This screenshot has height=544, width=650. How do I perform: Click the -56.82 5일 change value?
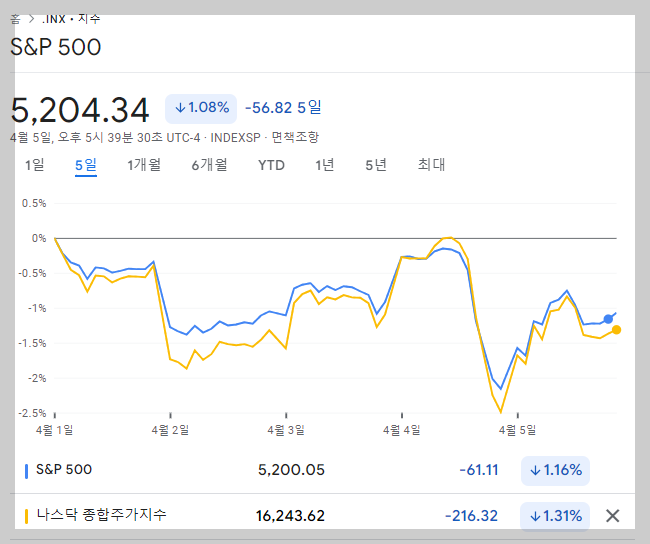coord(283,108)
